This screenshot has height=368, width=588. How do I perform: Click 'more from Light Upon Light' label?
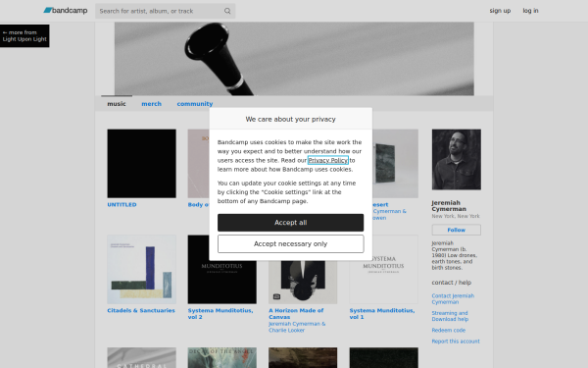coord(24,35)
